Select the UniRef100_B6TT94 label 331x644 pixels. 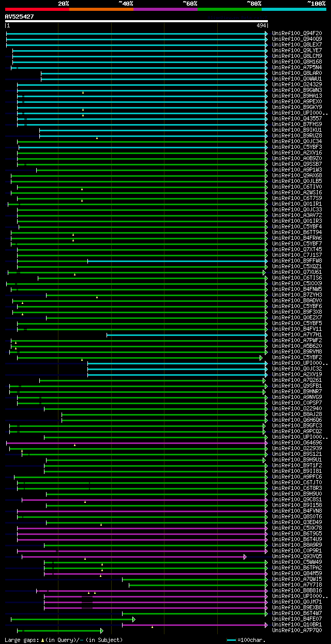point(297,232)
